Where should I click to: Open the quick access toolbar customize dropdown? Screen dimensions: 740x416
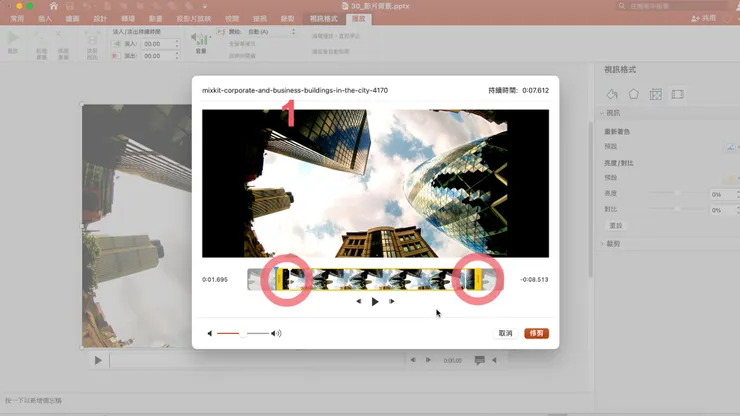(204, 6)
